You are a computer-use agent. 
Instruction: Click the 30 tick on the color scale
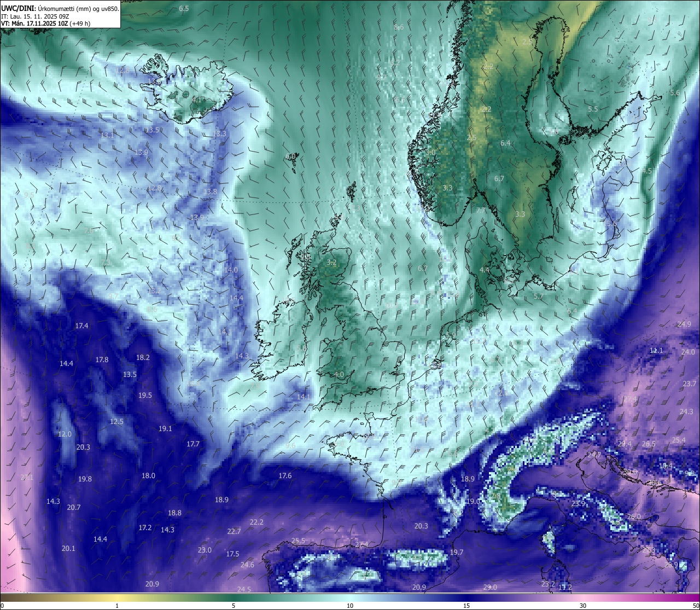pos(583,606)
